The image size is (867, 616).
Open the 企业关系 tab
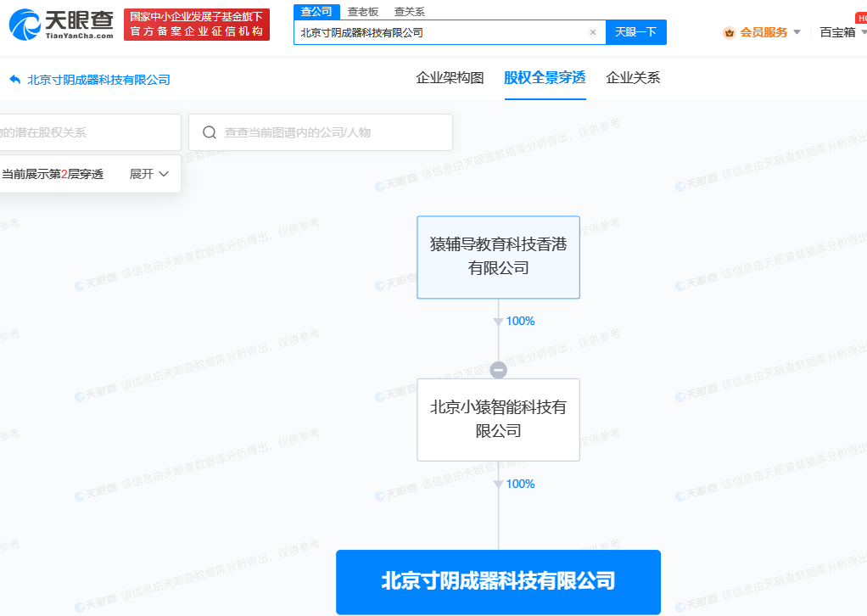(x=633, y=78)
